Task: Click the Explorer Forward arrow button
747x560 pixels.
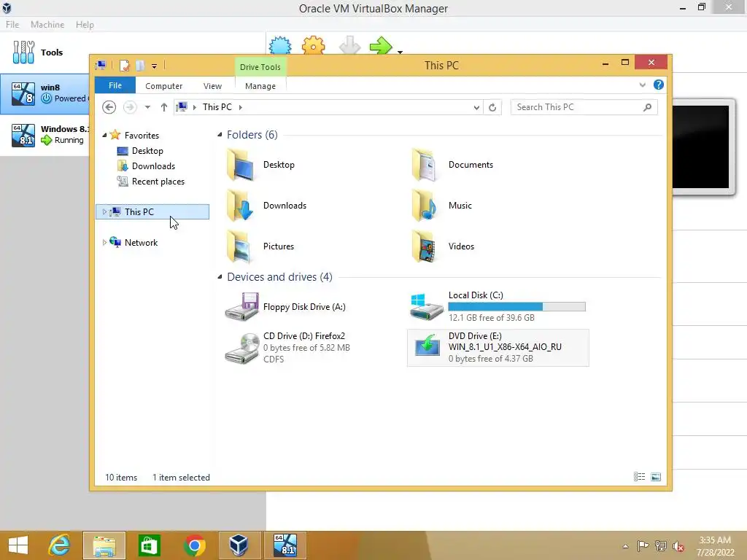Action: coord(130,107)
